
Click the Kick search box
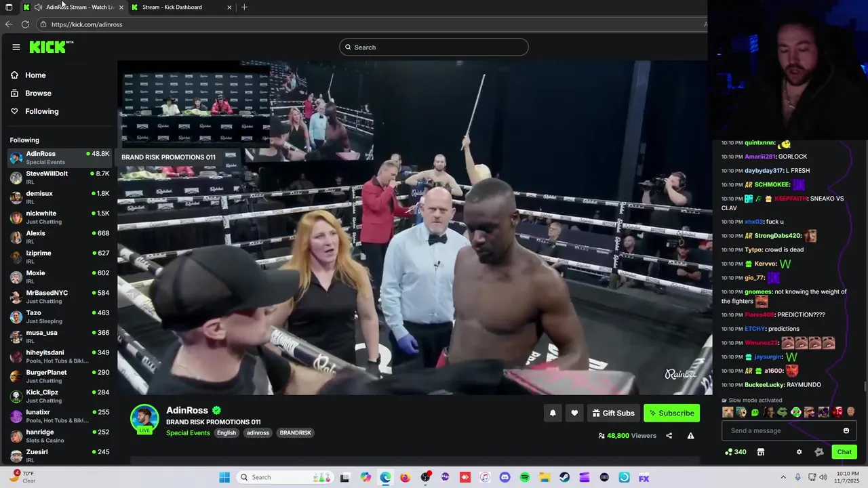[434, 47]
